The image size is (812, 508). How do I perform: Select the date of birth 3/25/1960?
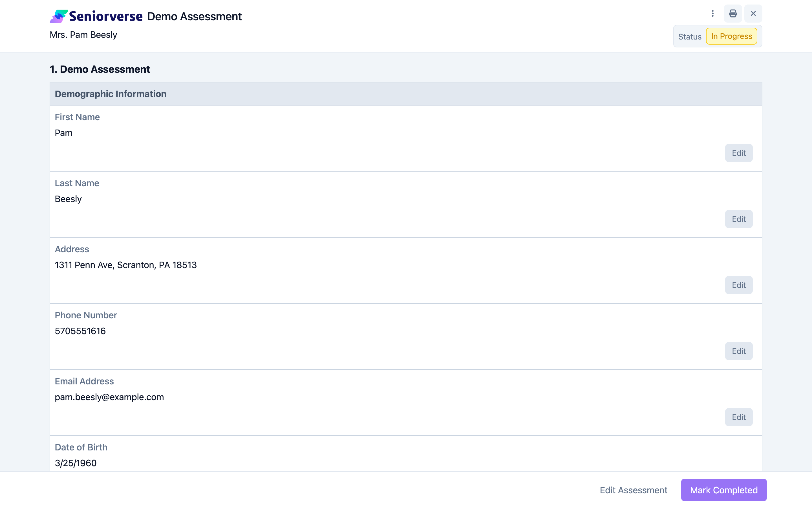[76, 463]
